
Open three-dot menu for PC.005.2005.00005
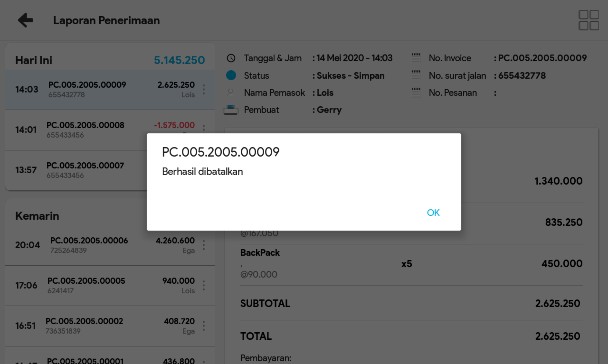[204, 285]
